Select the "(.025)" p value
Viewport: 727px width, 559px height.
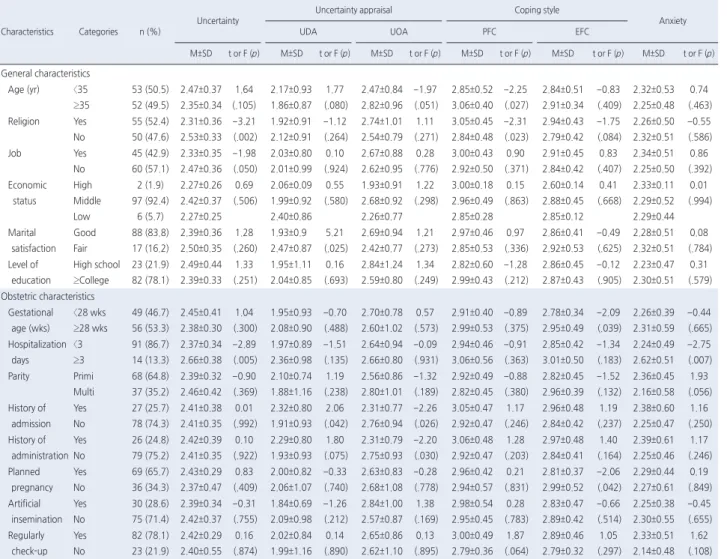[x=335, y=248]
